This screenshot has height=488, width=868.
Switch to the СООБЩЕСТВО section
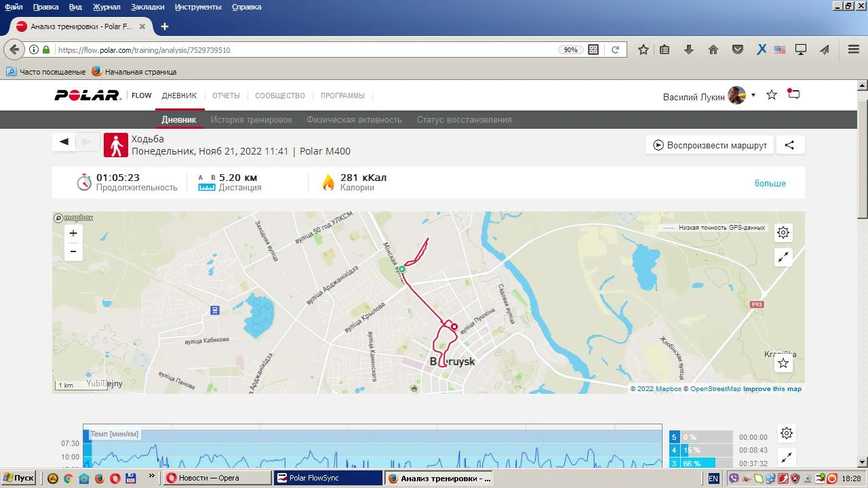tap(280, 96)
